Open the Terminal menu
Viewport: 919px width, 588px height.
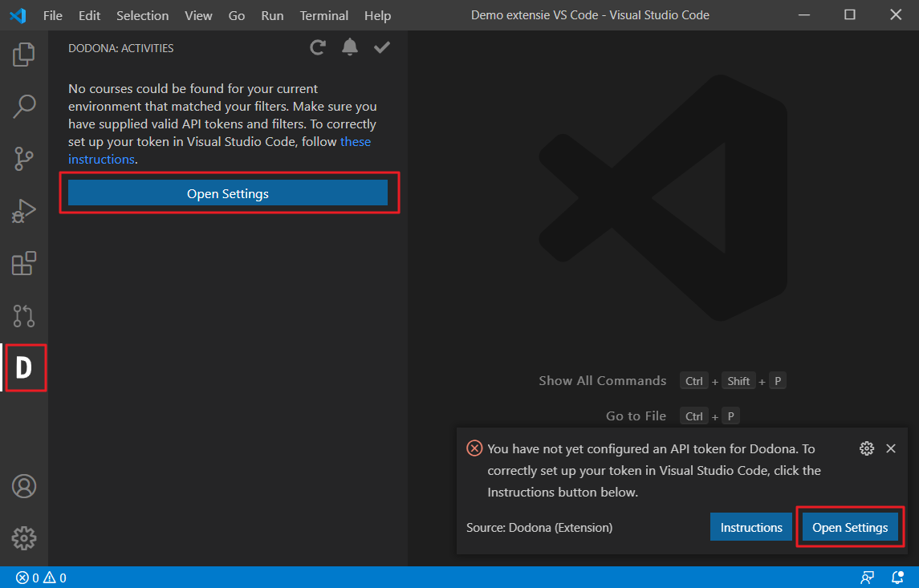(324, 16)
